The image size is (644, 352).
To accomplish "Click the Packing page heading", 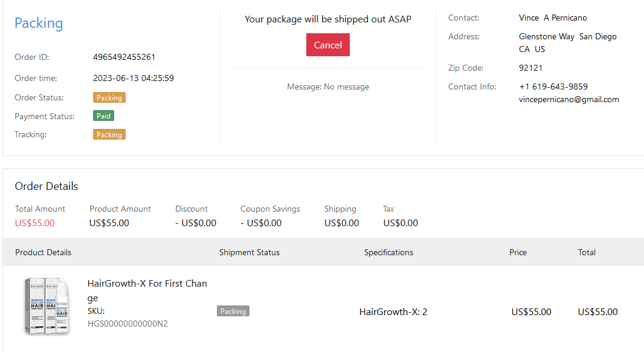I will coord(39,23).
